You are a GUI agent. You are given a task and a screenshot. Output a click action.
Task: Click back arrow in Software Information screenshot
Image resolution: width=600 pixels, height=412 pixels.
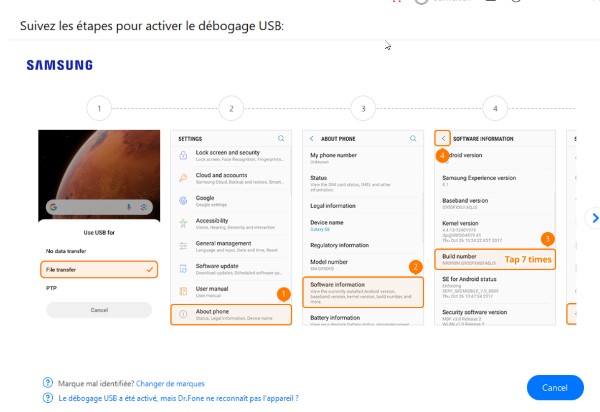(443, 138)
